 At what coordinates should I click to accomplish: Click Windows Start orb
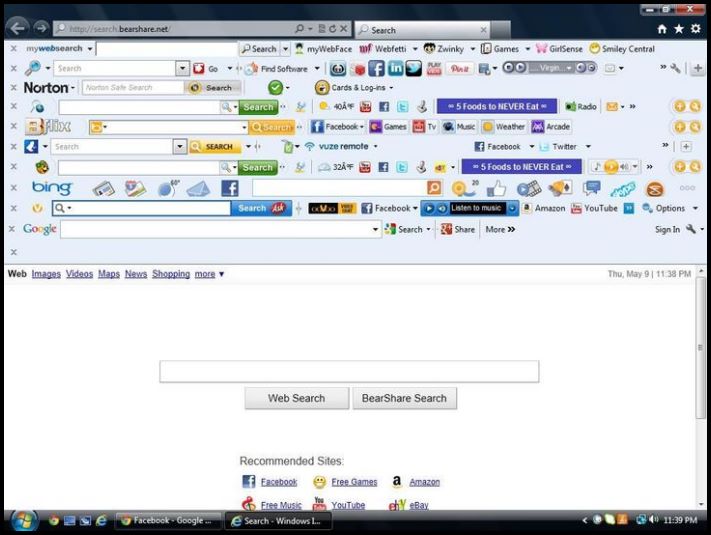[24, 521]
